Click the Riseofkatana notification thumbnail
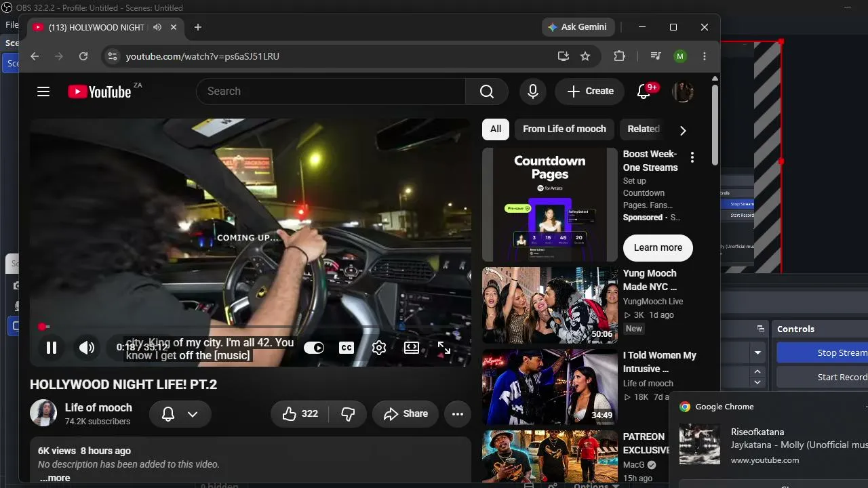 coord(700,445)
